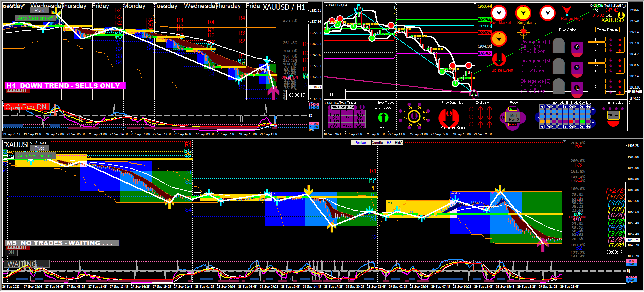Click the Pivot button on M5 chart
Screen dimensions: 644x292
(x=39, y=148)
